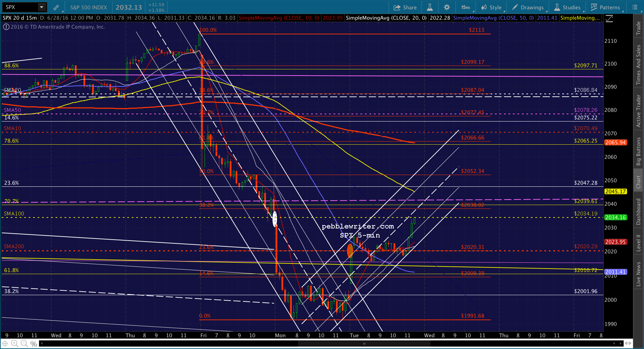Image resolution: width=644 pixels, height=349 pixels.
Task: Open the Patterns menu button
Action: pyautogui.click(x=606, y=7)
